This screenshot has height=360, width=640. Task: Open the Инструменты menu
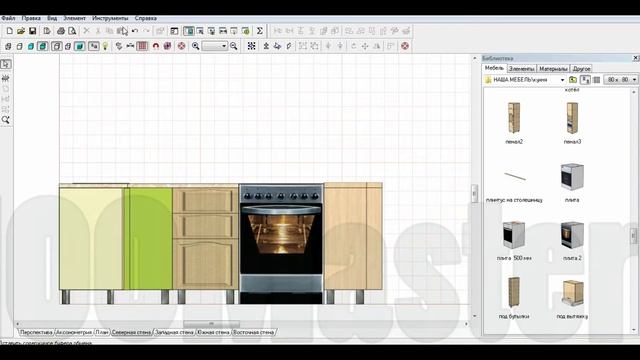tap(110, 18)
